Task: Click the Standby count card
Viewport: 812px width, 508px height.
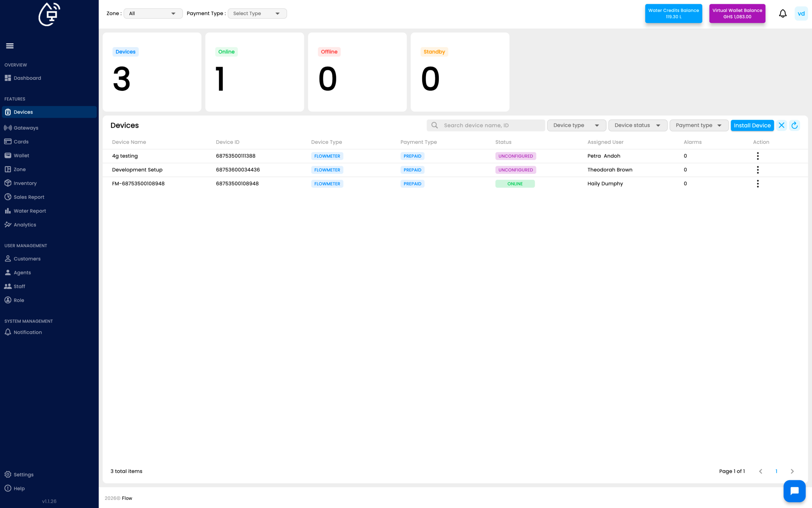Action: 460,72
